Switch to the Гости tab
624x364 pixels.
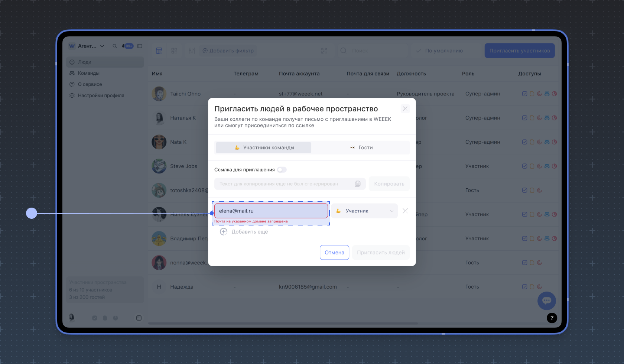361,147
